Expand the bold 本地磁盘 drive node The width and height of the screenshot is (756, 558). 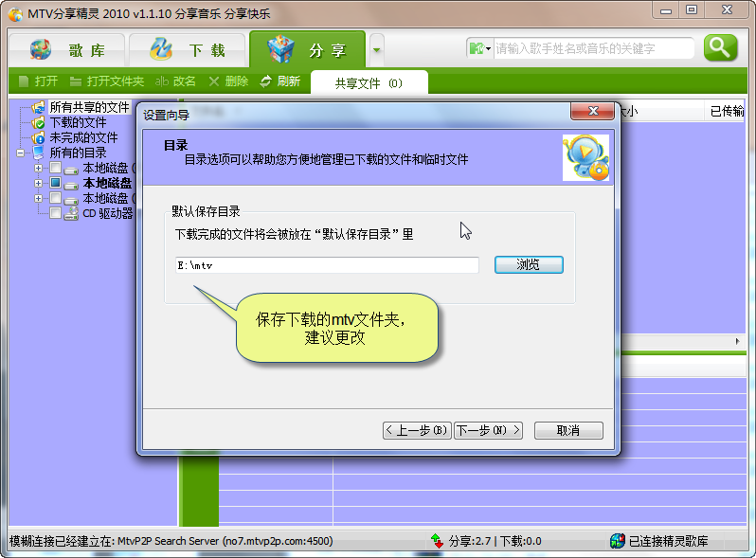(x=38, y=183)
